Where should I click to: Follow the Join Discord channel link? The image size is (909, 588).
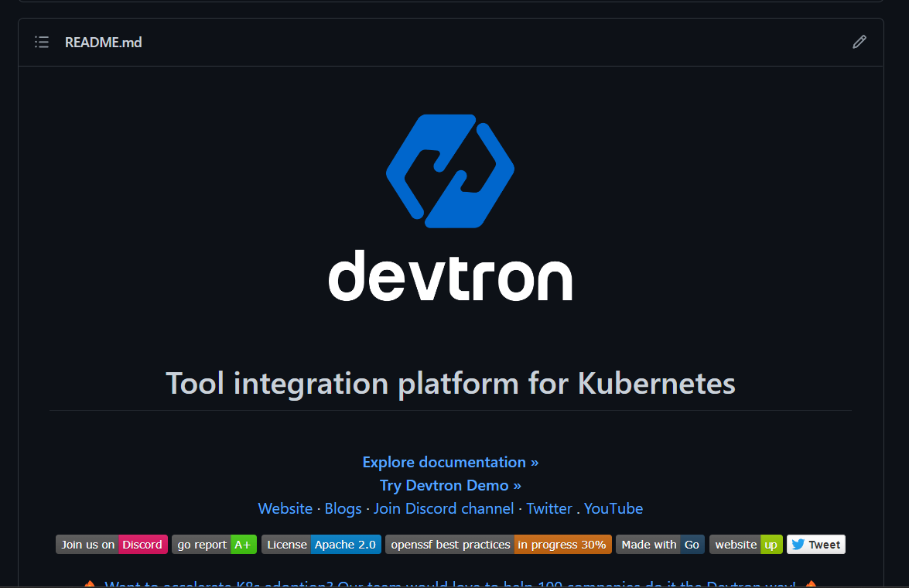[x=443, y=508]
